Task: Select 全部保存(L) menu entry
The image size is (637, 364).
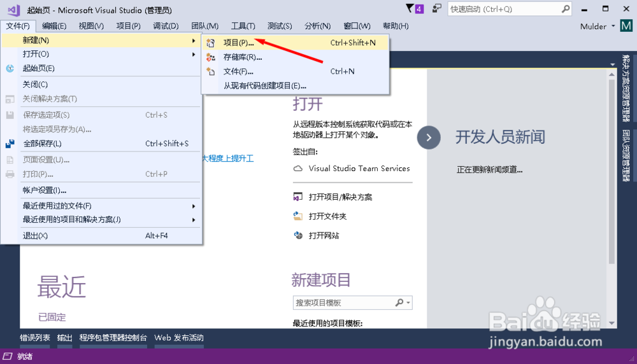Action: [x=101, y=143]
